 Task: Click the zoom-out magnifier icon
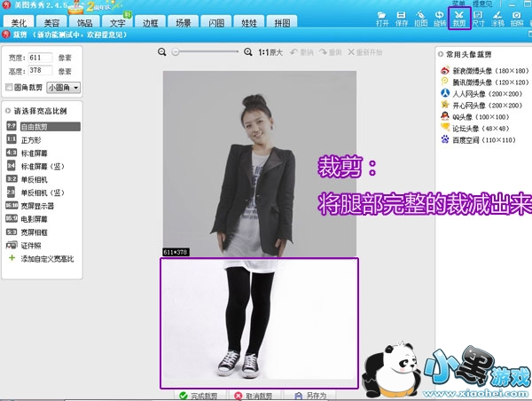pos(162,53)
